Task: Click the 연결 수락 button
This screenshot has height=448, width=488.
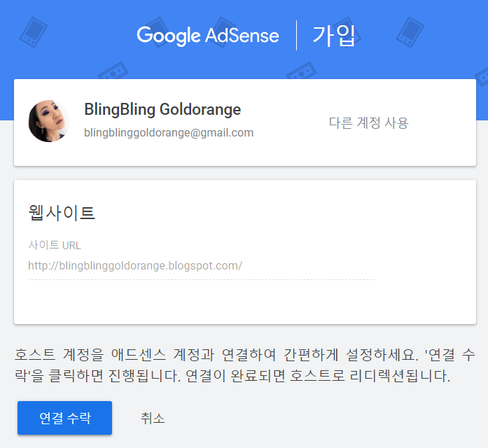Action: pyautogui.click(x=64, y=418)
